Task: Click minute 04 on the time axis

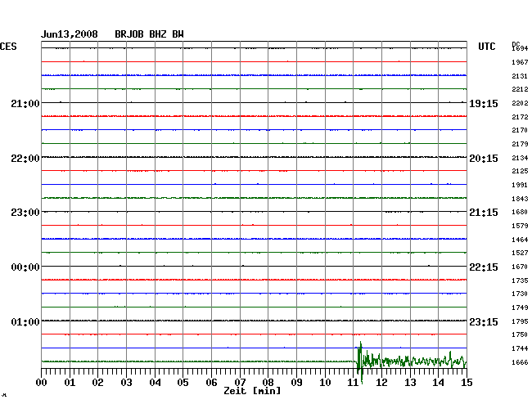Action: tap(155, 383)
